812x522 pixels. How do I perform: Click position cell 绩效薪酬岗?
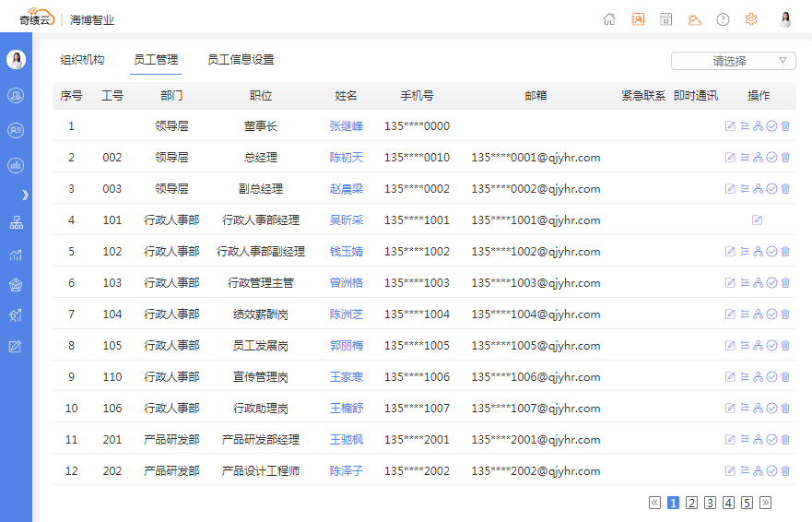coord(261,314)
